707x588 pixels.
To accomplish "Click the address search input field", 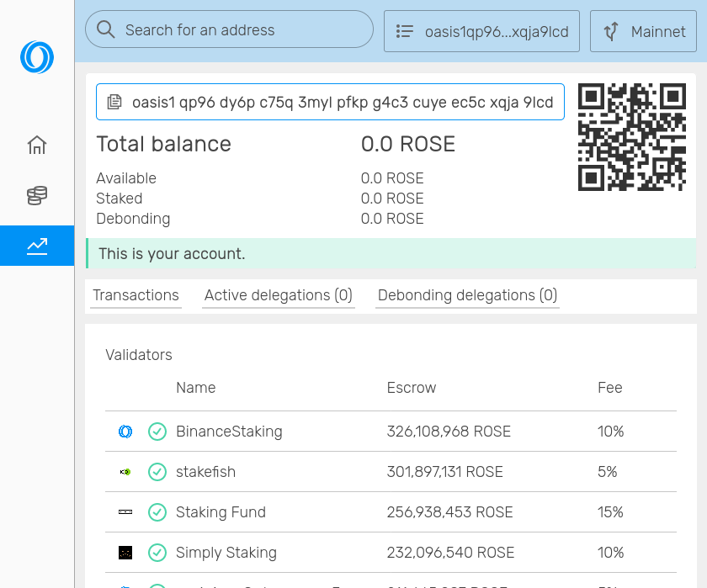I will 228,29.
